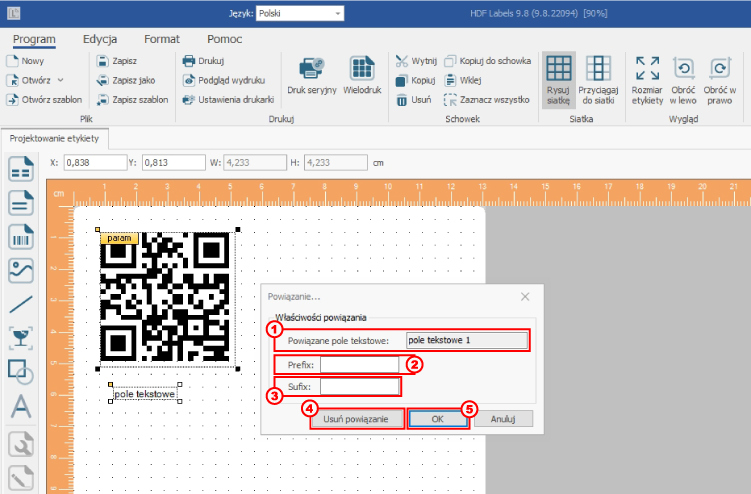Image resolution: width=751 pixels, height=494 pixels.
Task: Copy selection with Kopiuj
Action: click(x=415, y=80)
